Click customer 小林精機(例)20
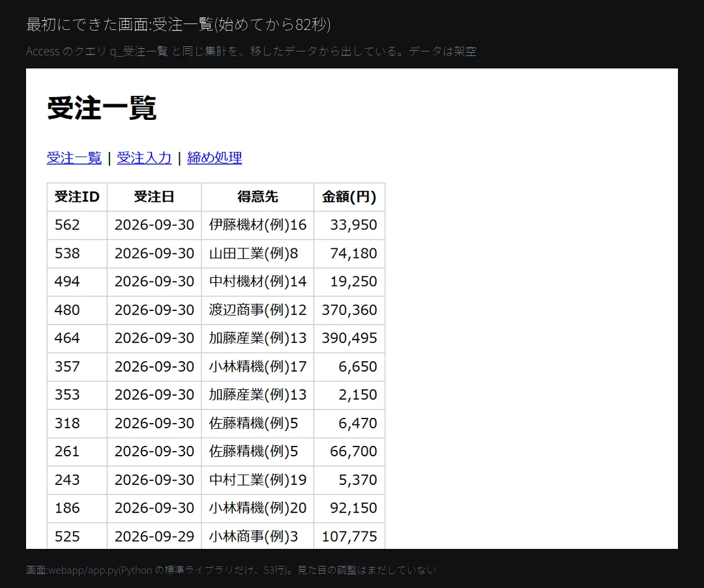704x588 pixels. [257, 508]
